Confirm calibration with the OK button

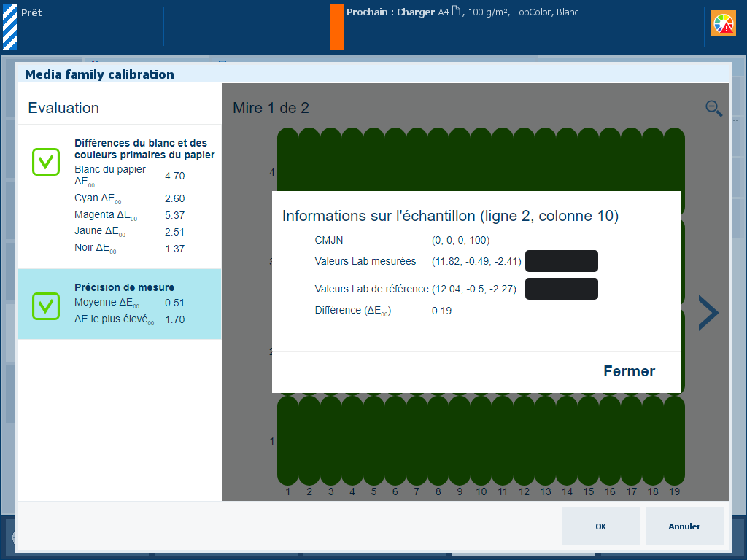[x=600, y=526]
